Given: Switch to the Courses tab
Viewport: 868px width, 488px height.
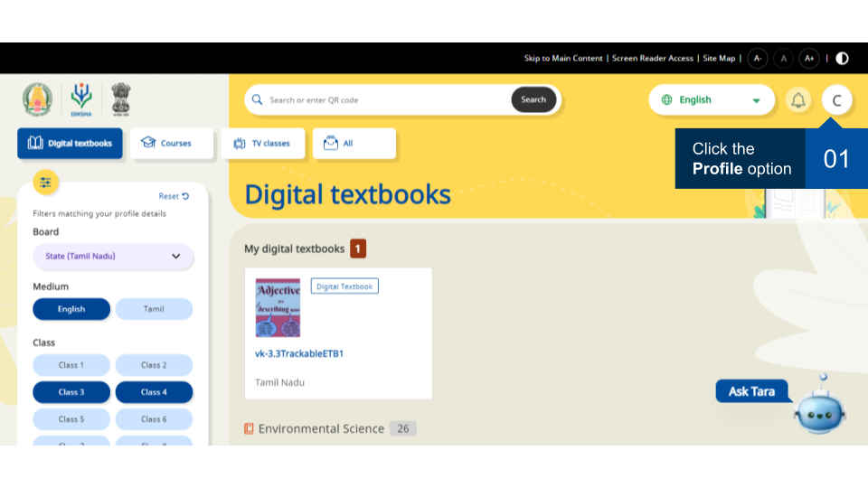Looking at the screenshot, I should [x=172, y=143].
